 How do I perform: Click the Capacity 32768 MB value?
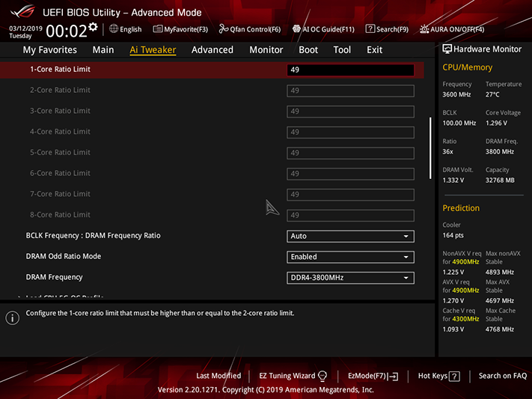500,180
